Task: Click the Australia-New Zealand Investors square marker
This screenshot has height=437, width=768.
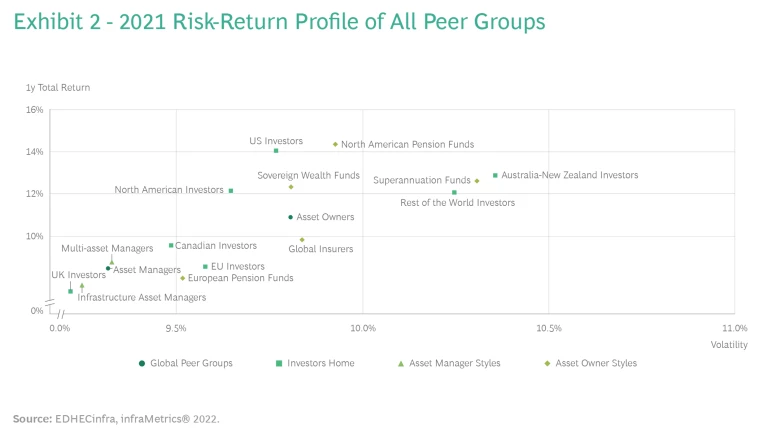Action: [x=495, y=175]
